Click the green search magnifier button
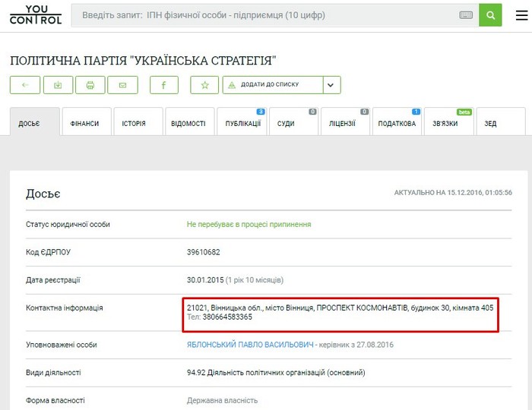This screenshot has width=532, height=410. pos(490,15)
